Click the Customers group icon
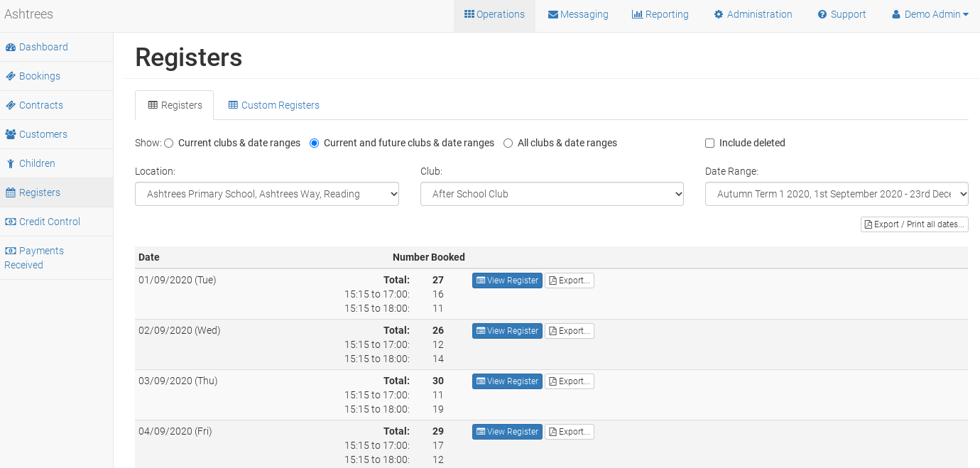This screenshot has width=980, height=468. (x=11, y=135)
